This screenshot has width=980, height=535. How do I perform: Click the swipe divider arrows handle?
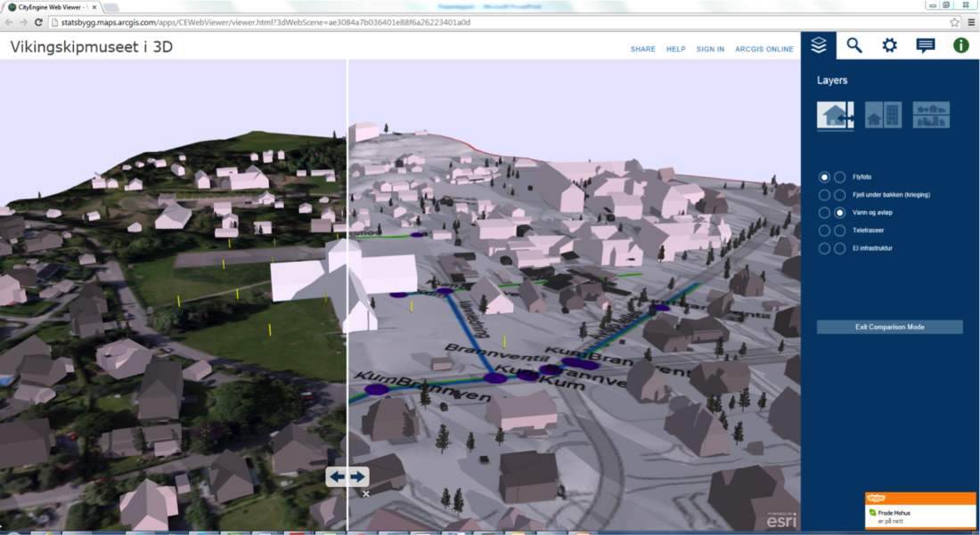point(347,477)
